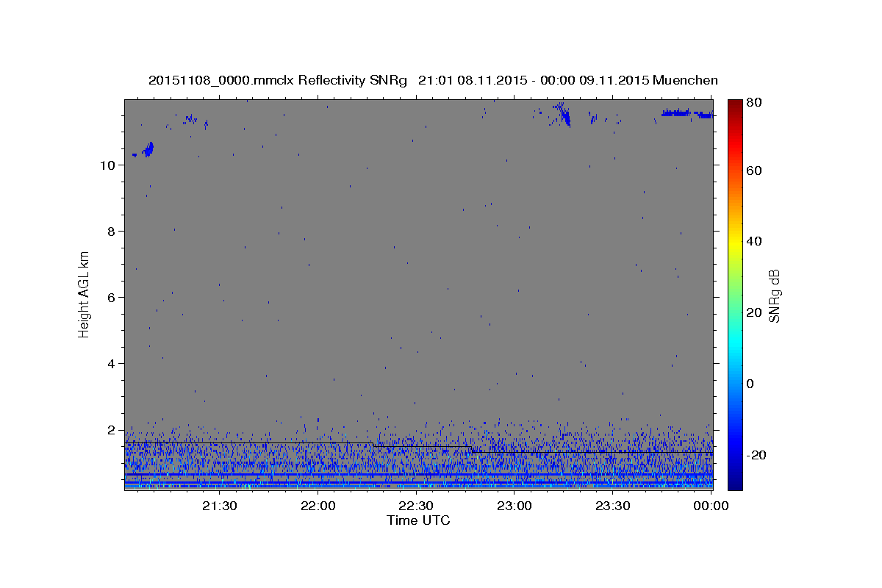Screen dimensions: 882x588
Task: Click the horizontal blue echo band at top right
Action: pos(686,113)
